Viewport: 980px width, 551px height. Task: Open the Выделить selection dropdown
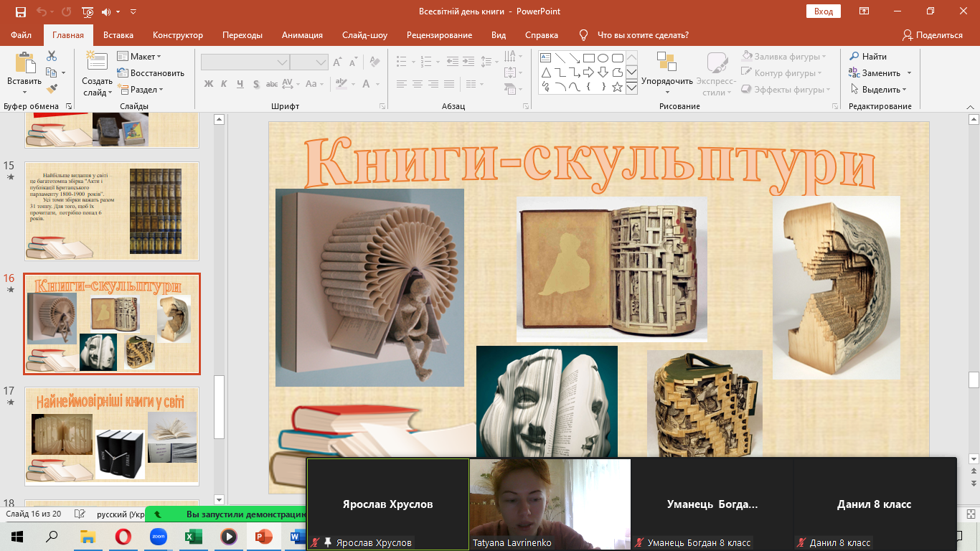[879, 90]
